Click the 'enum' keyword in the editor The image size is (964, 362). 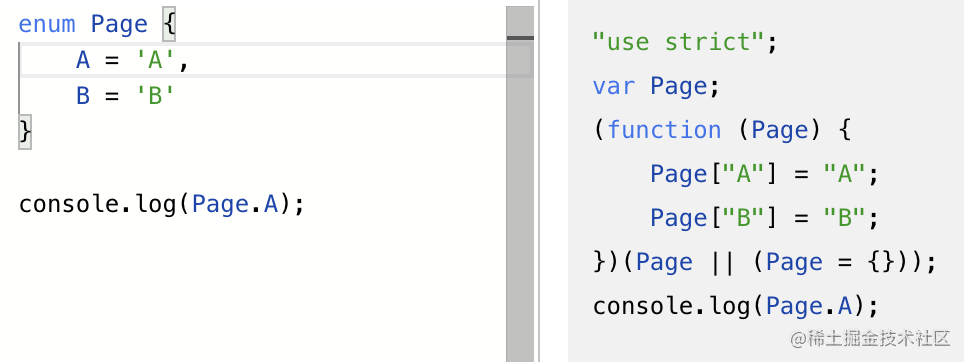click(x=47, y=25)
